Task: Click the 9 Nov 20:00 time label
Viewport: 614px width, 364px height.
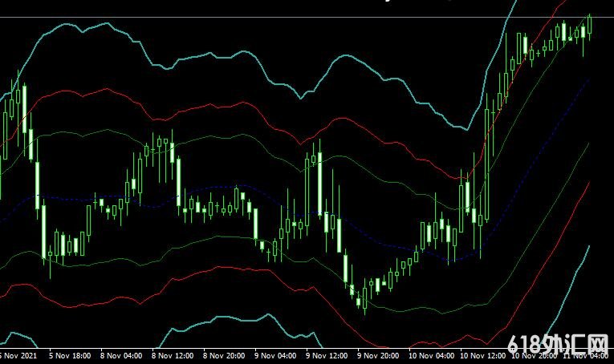Action: [x=380, y=355]
